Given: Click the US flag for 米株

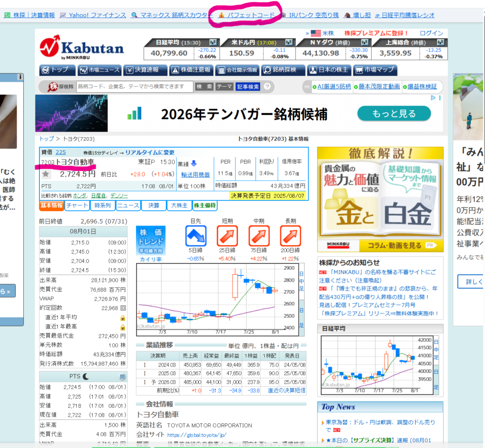Looking at the screenshot, I should pyautogui.click(x=316, y=33).
